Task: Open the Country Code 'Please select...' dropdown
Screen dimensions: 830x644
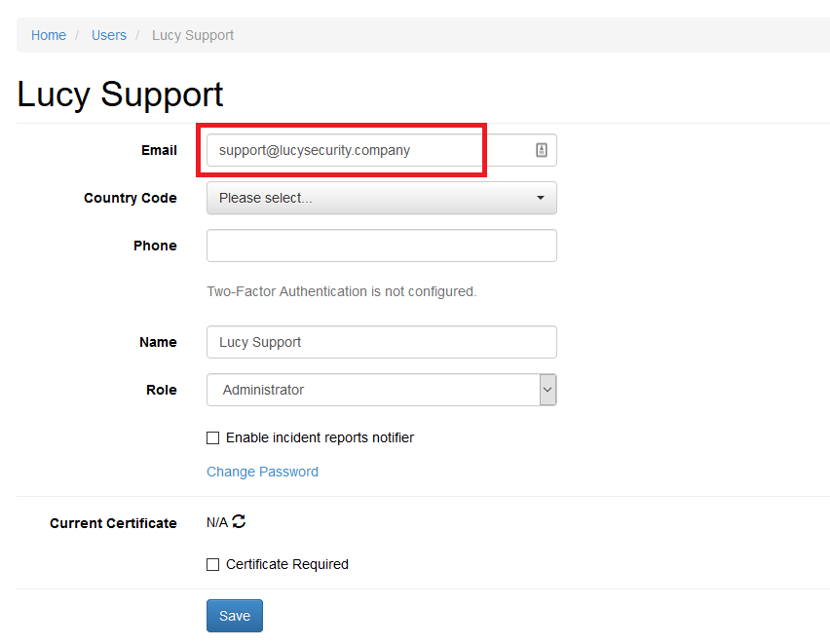Action: click(x=382, y=198)
